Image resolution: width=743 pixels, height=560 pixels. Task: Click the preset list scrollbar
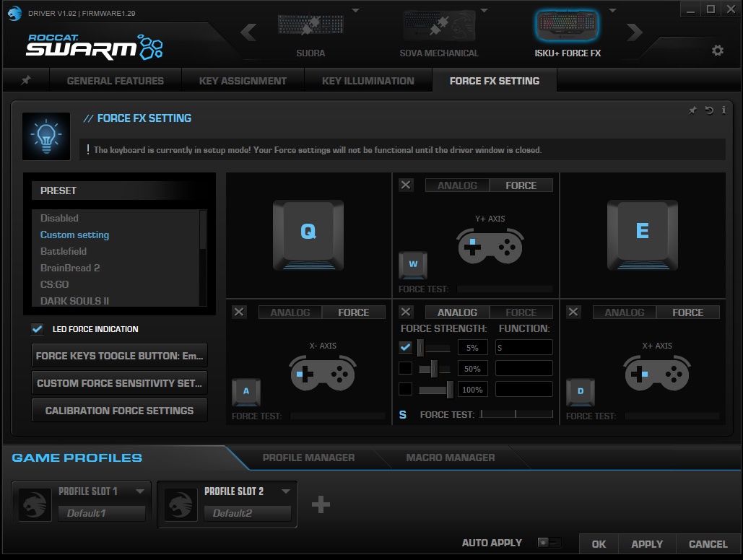[203, 229]
